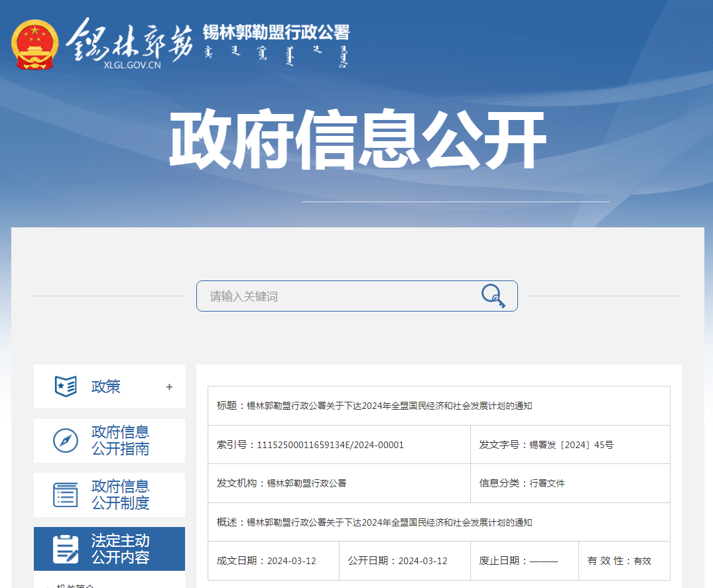
Task: Click the Mongolian script site title
Action: click(276, 56)
